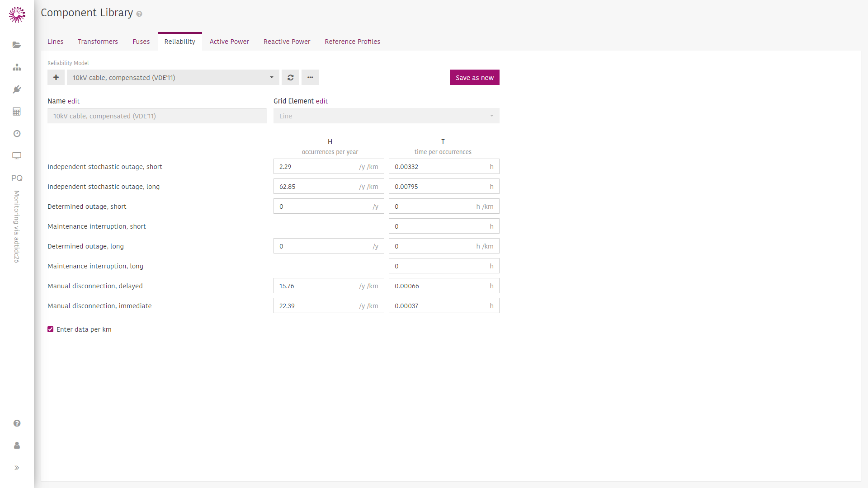Switch to the Active Power tab
Viewport: 868px width, 488px height.
click(x=229, y=42)
